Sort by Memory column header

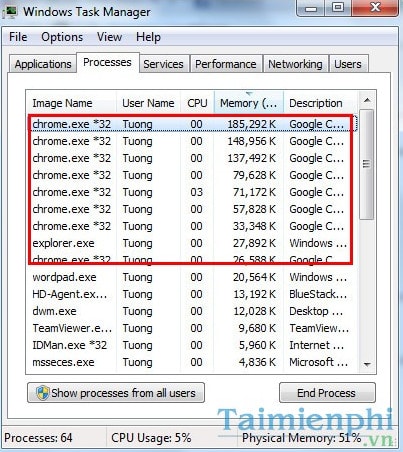[249, 103]
